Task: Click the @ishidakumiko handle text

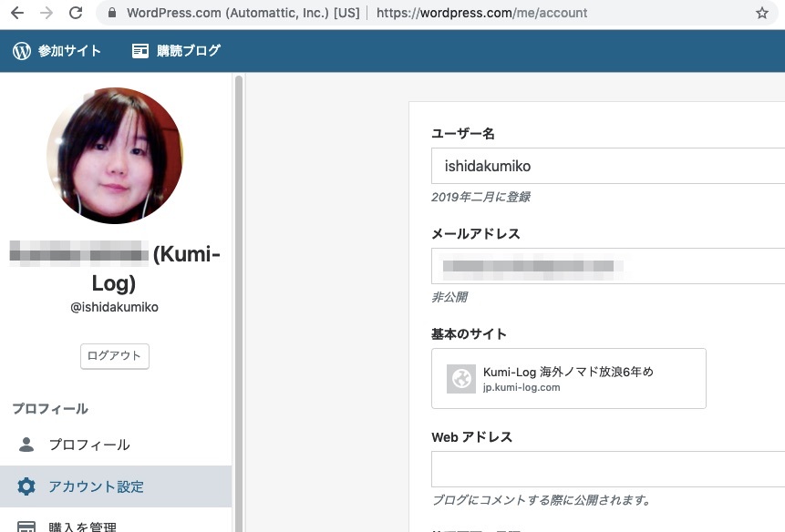Action: coord(115,307)
